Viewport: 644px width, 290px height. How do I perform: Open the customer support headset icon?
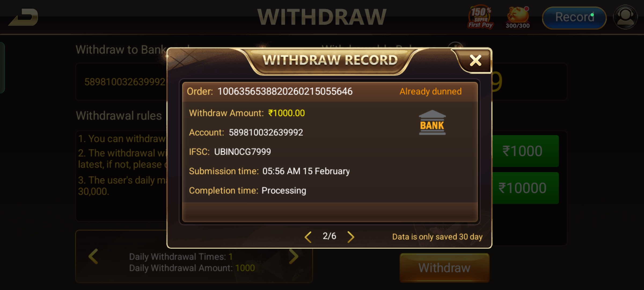(625, 17)
